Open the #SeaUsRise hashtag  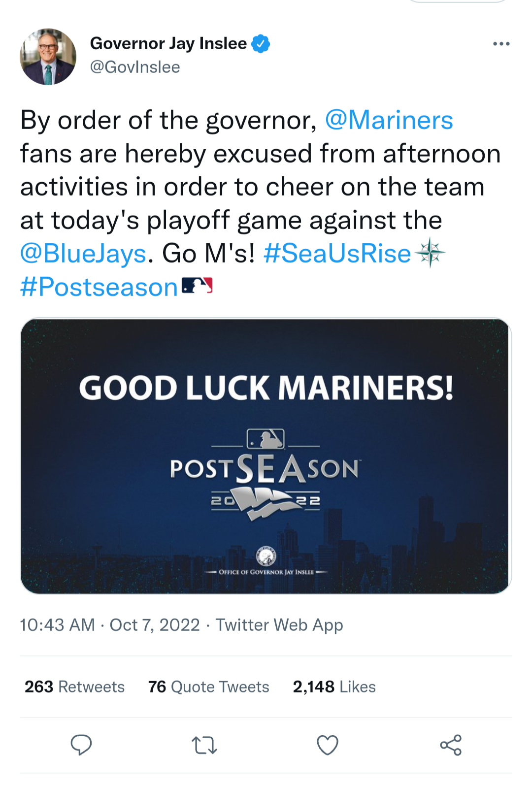[337, 254]
